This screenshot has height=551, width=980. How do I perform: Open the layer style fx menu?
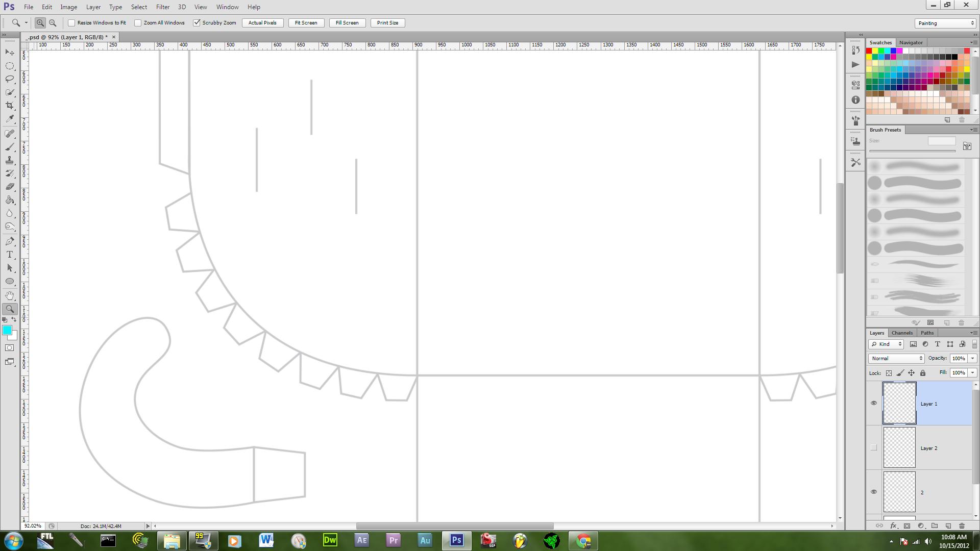click(893, 525)
